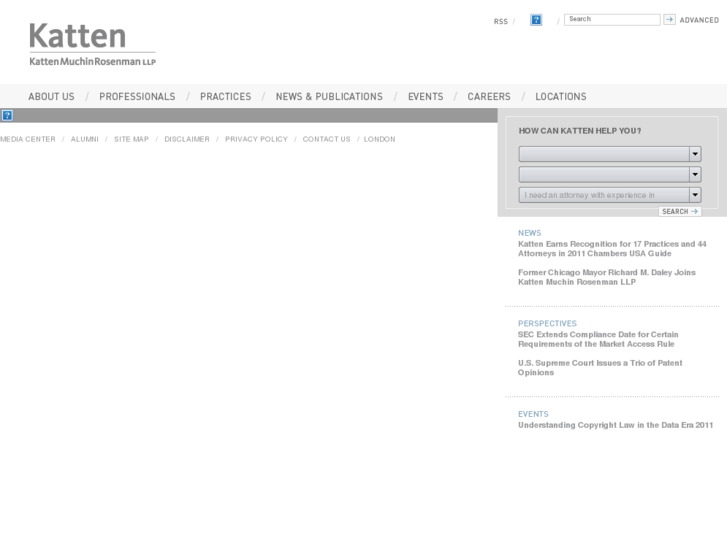Open News & Publications menu
This screenshot has height=545, width=727.
(329, 96)
